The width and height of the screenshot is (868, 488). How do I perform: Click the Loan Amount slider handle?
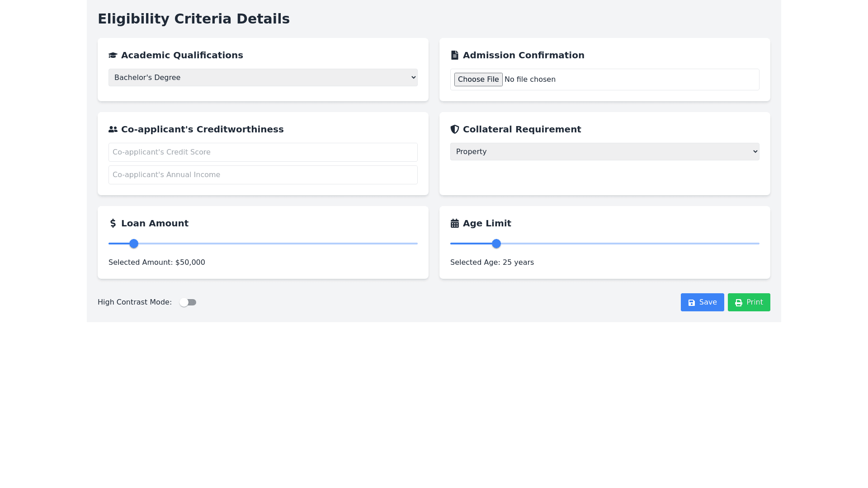tap(134, 244)
